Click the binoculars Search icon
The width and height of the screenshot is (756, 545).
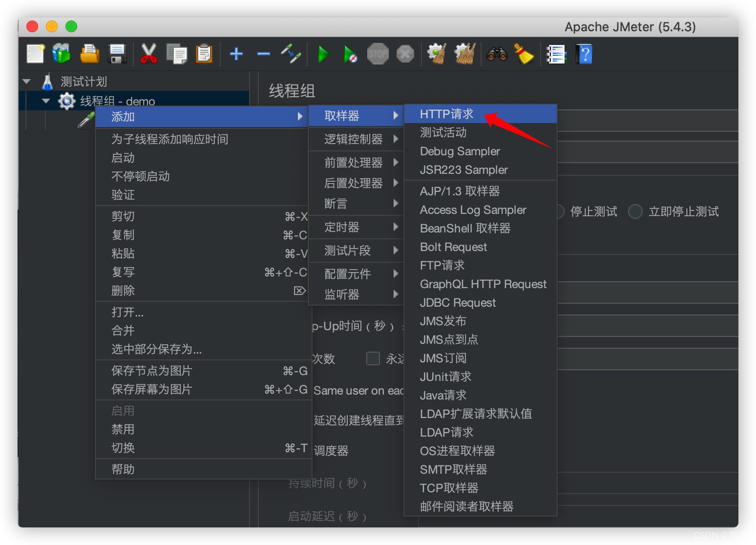point(497,54)
